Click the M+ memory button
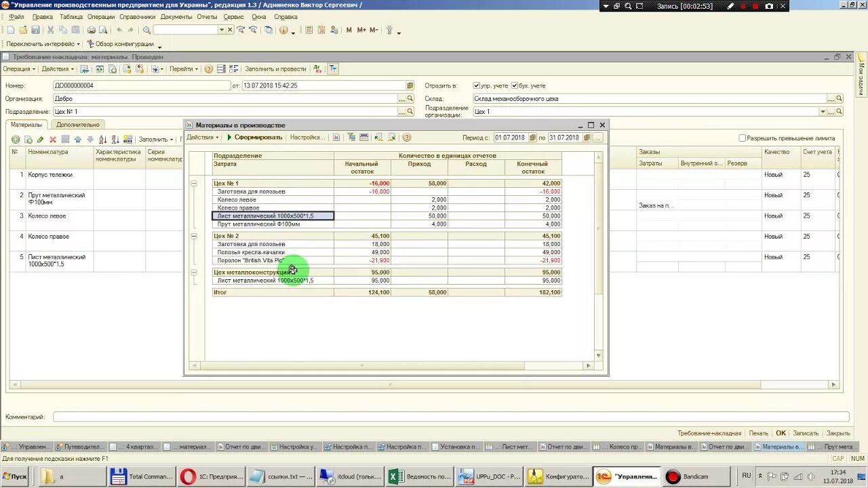868x488 pixels. [361, 30]
